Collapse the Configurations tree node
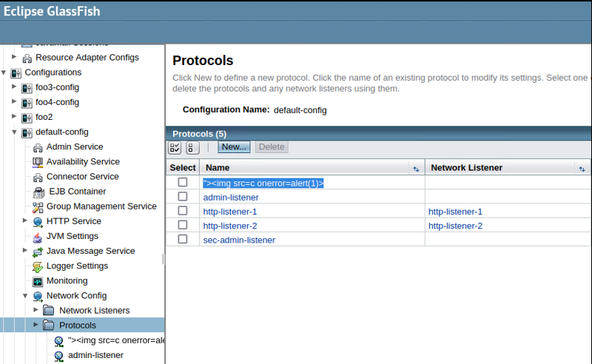The height and width of the screenshot is (364, 592). 4,72
